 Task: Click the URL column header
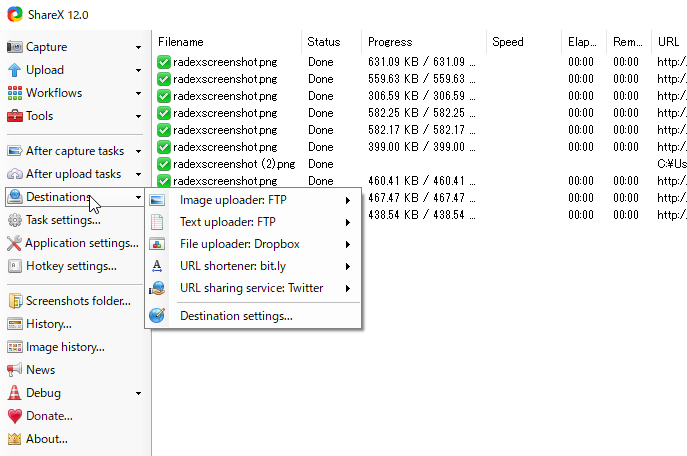669,42
